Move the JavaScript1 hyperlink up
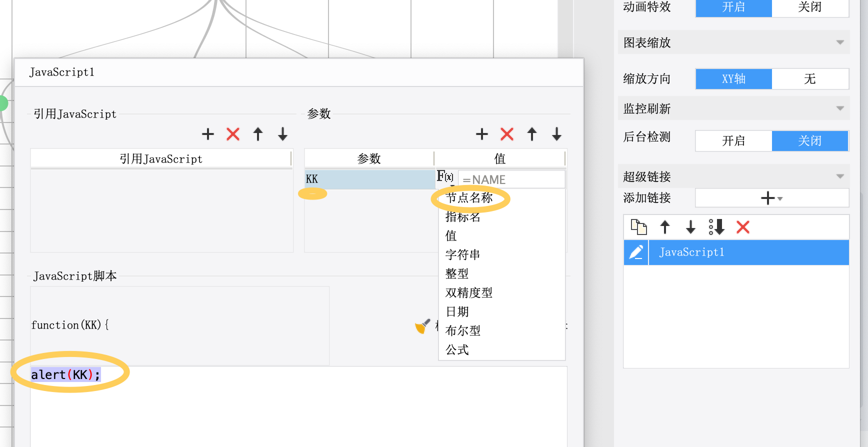 coord(665,227)
